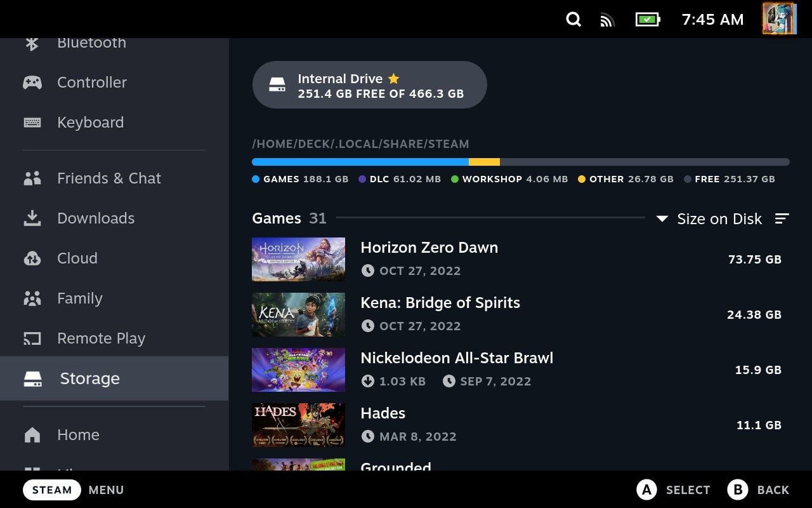Click the blue GAMES legend dot

(256, 179)
